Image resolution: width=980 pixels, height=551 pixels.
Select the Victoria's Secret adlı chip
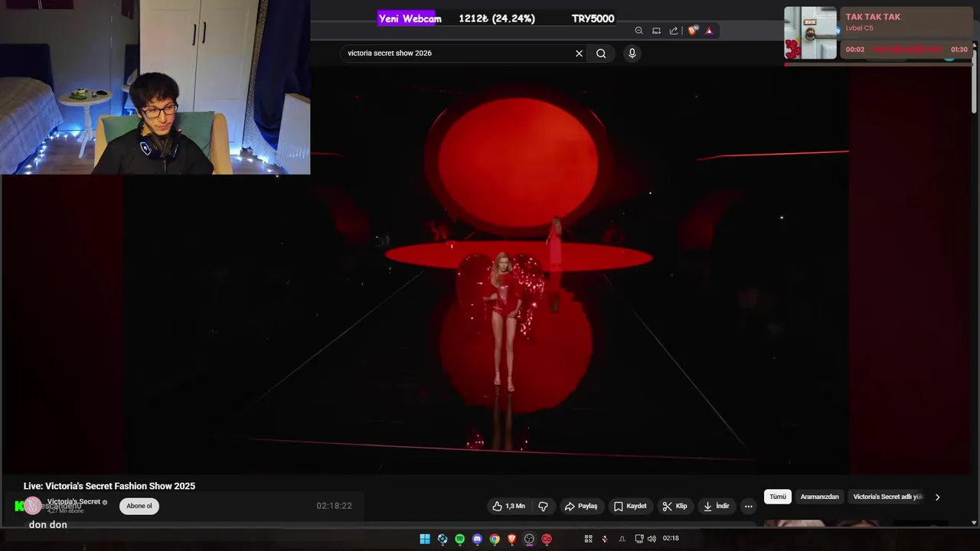888,497
